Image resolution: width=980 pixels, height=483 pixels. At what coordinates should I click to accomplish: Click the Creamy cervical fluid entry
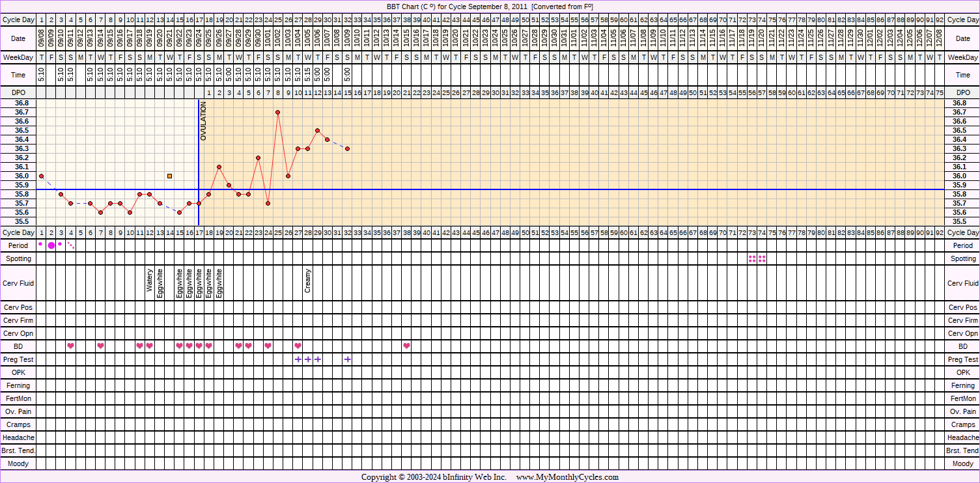tap(308, 281)
